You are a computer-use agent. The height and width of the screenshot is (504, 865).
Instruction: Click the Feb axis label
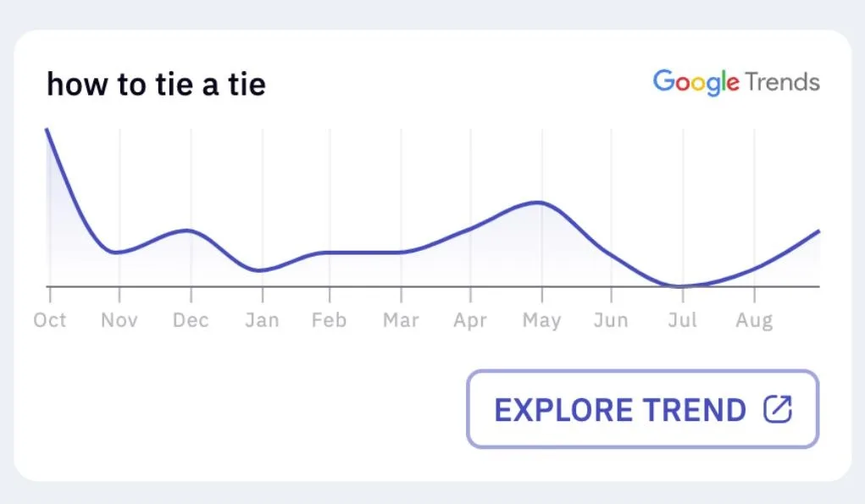pyautogui.click(x=330, y=320)
